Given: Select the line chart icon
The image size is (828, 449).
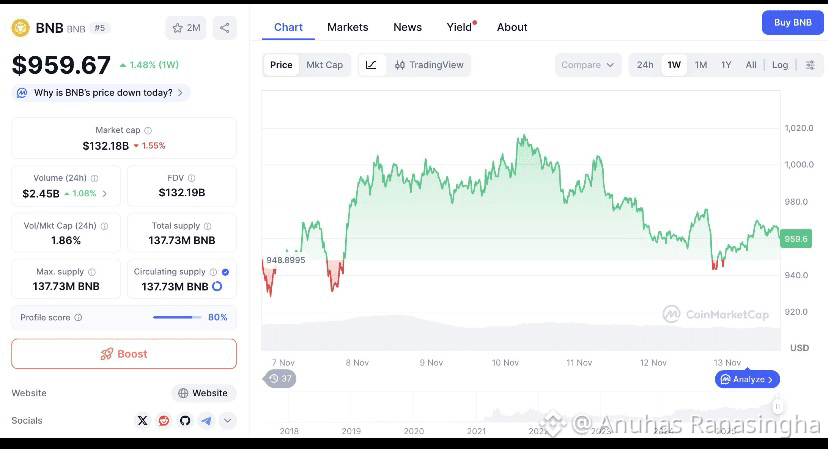Looking at the screenshot, I should 371,65.
